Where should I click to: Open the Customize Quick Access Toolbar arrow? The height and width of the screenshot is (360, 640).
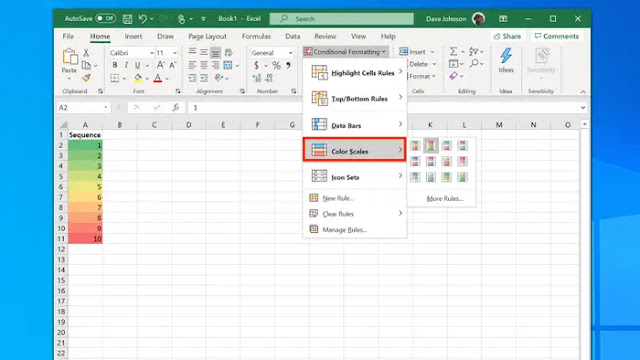(x=203, y=19)
